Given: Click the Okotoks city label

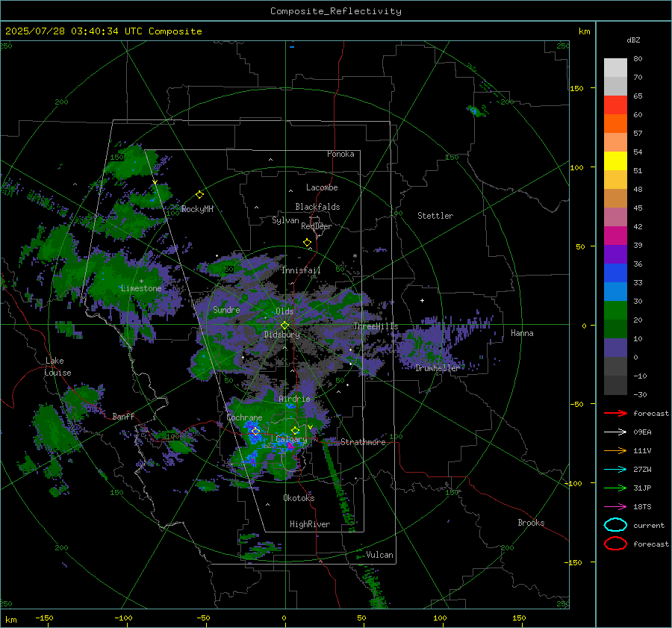Looking at the screenshot, I should (299, 498).
